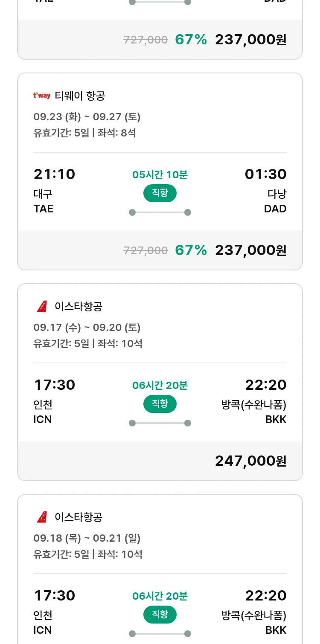320x644 pixels.
Task: Select 237,000원 price on the 09.23 t'way card
Action: (250, 250)
